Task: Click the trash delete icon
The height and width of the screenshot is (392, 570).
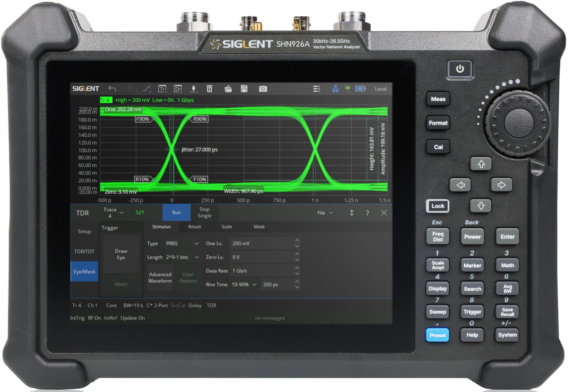Action: [x=209, y=89]
